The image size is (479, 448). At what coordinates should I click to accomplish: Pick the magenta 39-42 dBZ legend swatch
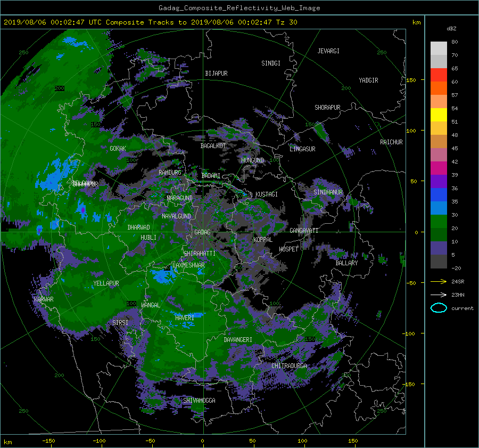click(439, 168)
